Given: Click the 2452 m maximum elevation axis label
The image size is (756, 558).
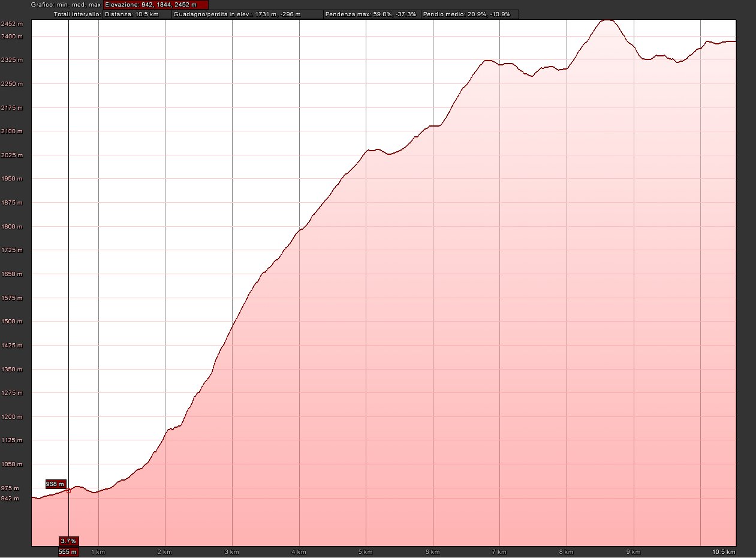Looking at the screenshot, I should [11, 24].
